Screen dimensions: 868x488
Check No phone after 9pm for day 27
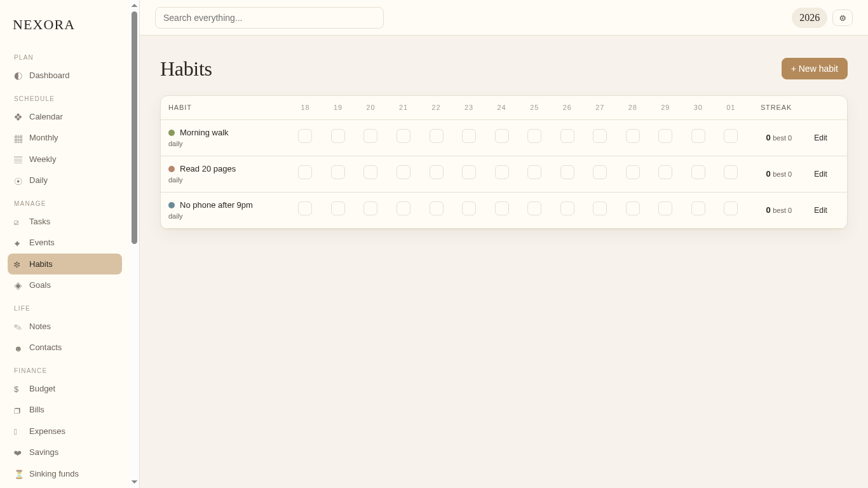(x=600, y=208)
